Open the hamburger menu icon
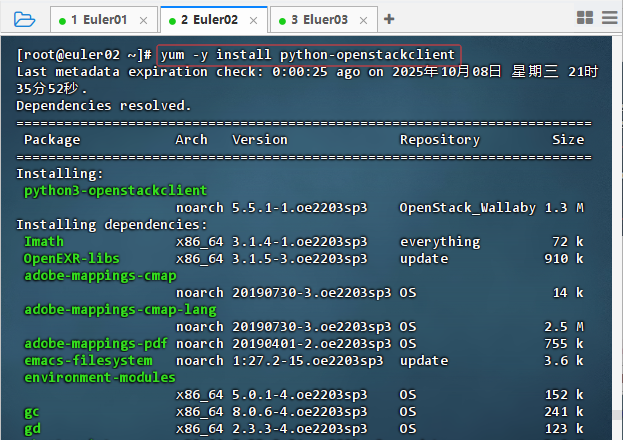 pos(609,17)
